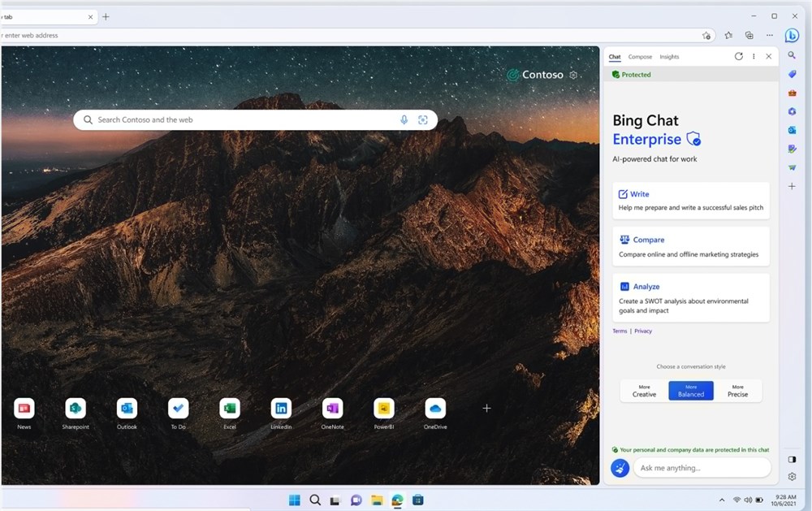
Task: Expand the system tray hidden icons chevron
Action: [x=721, y=500]
